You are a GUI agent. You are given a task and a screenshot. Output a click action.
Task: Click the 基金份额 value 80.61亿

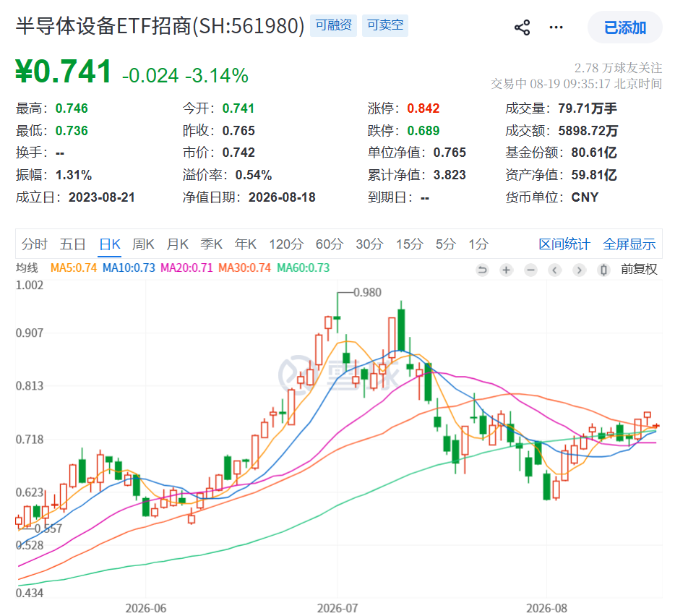[594, 153]
